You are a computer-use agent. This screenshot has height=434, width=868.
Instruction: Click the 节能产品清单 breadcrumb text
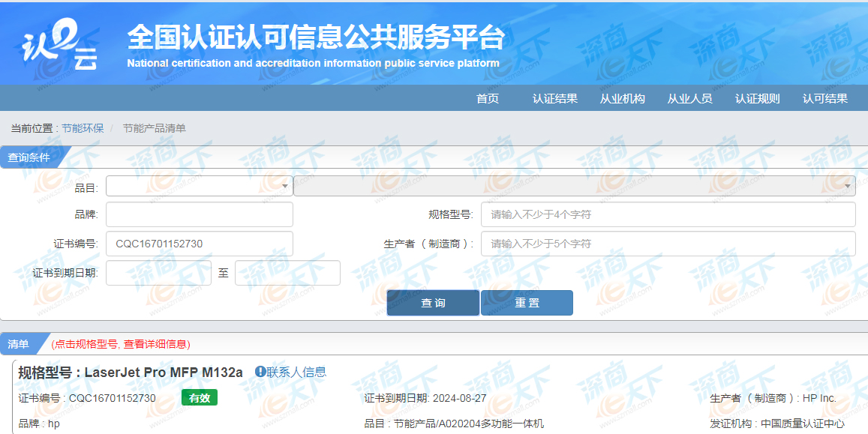coord(155,128)
